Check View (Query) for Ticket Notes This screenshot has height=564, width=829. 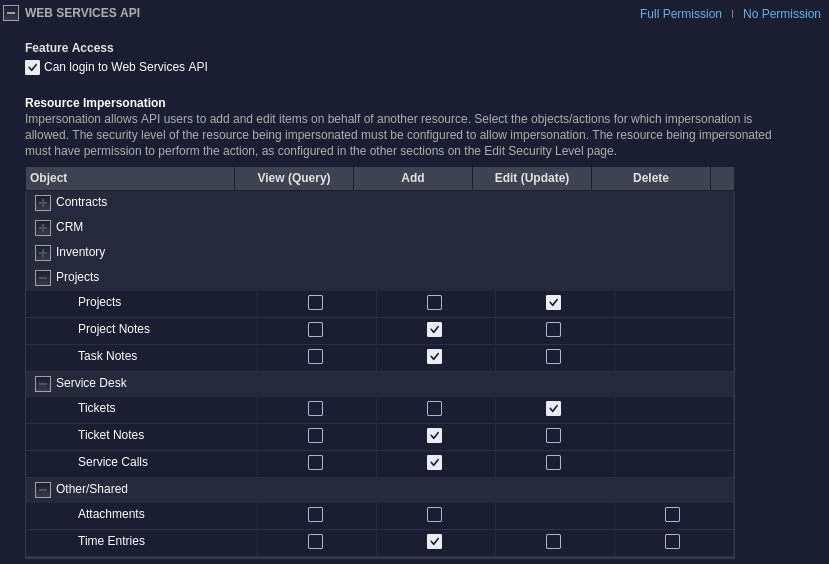315,436
